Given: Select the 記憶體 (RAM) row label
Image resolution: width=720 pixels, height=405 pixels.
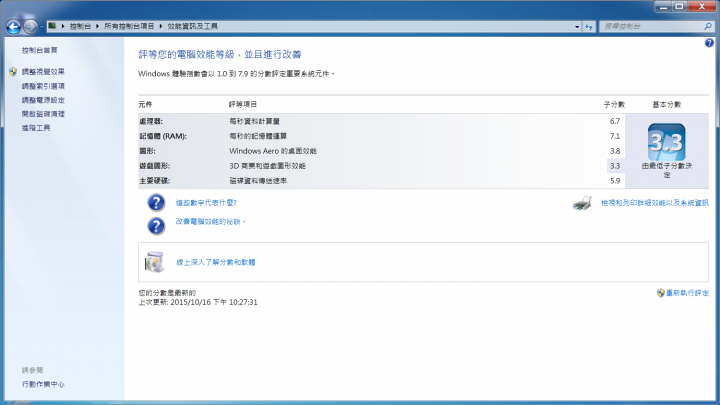Looking at the screenshot, I should (x=163, y=136).
